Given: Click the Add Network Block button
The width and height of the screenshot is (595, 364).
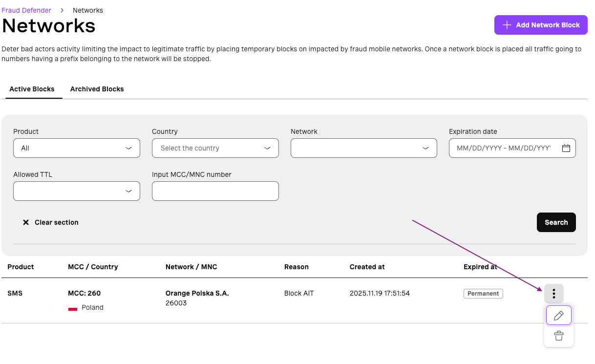Looking at the screenshot, I should [541, 25].
